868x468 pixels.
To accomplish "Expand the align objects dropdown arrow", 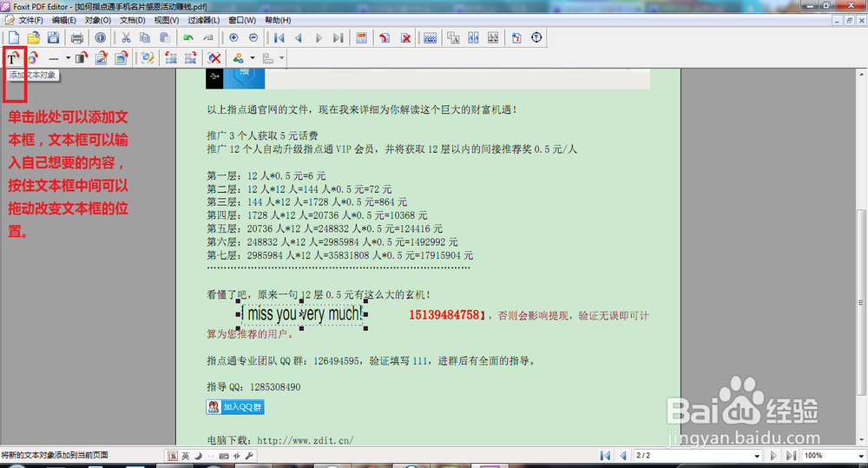I will 282,58.
